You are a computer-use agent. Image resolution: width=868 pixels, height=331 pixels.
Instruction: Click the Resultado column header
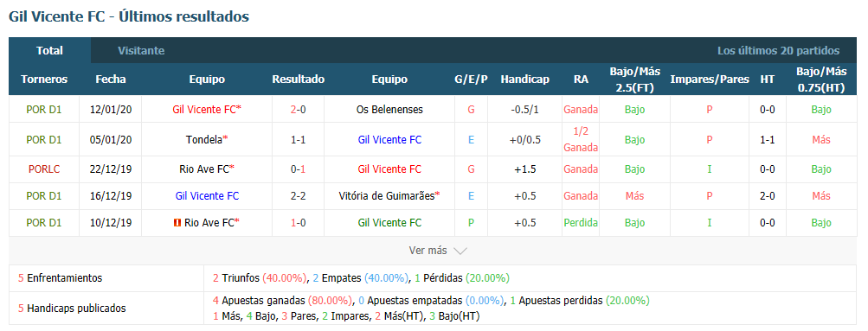(x=299, y=79)
